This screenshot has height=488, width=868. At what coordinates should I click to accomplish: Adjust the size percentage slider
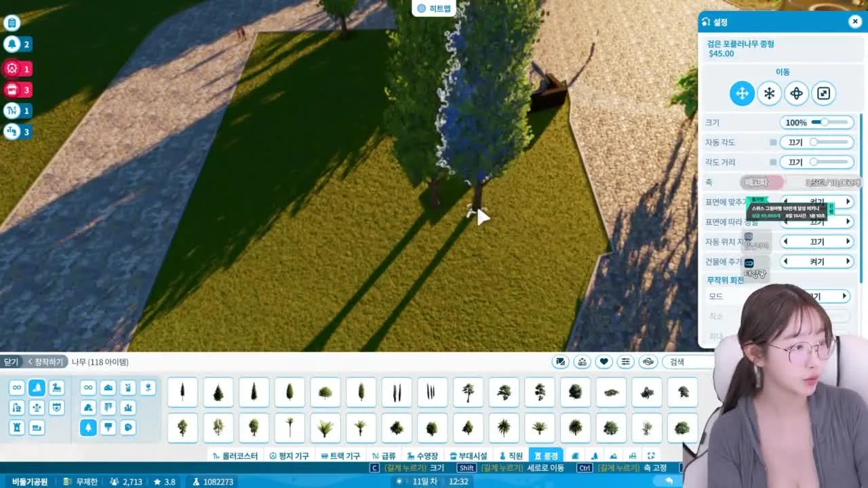coord(817,123)
